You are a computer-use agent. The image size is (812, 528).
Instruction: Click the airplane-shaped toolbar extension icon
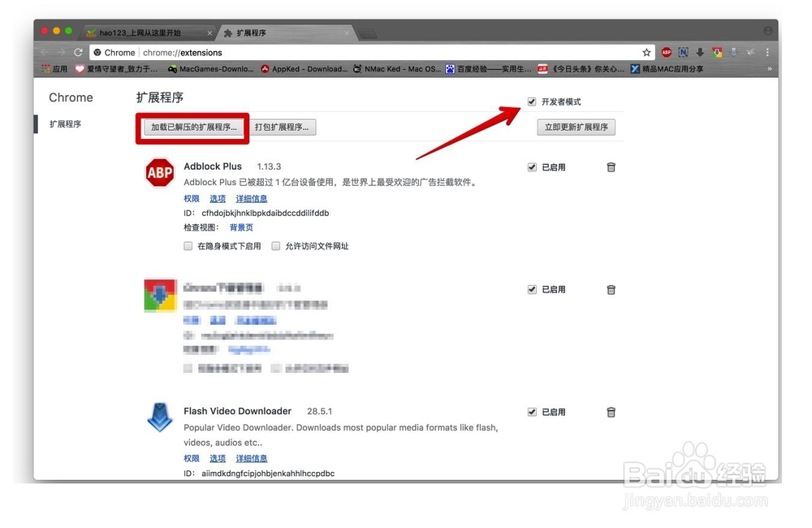point(750,52)
